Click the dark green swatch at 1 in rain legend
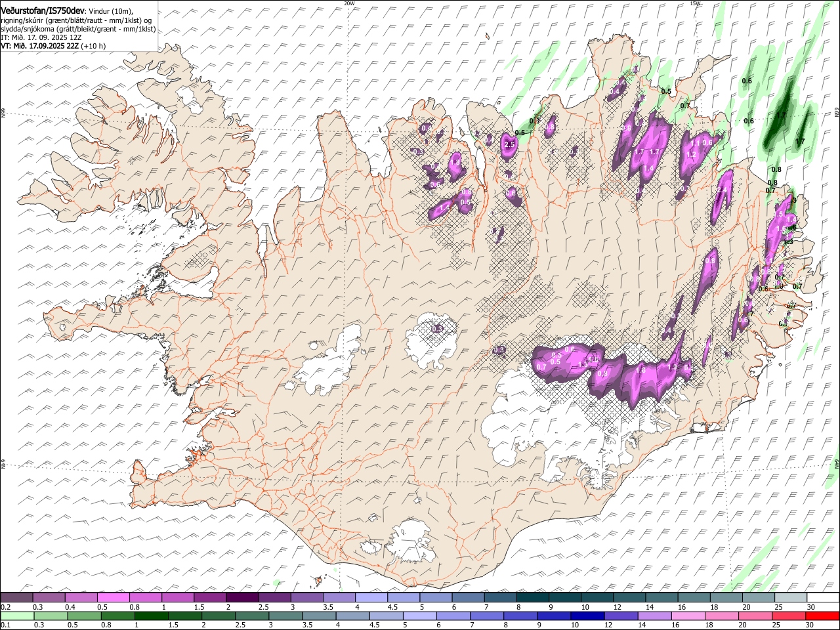The image size is (840, 630). point(151,616)
